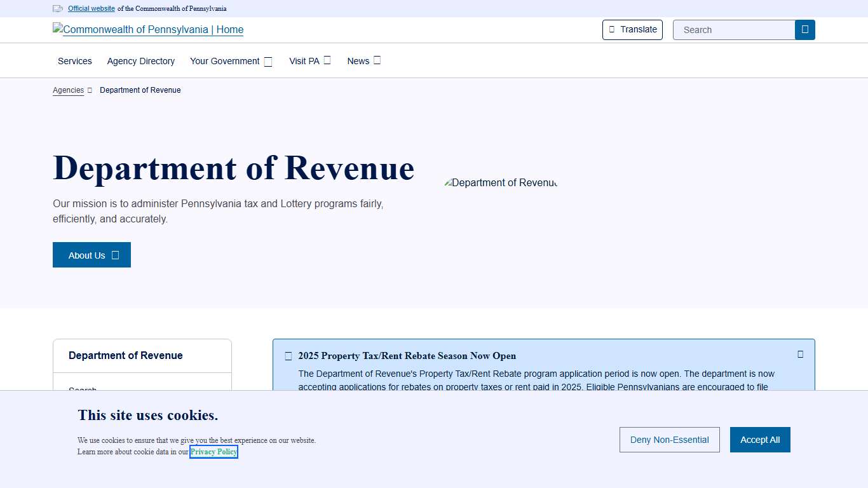This screenshot has height=488, width=868.
Task: Open the Services menu item
Action: click(x=74, y=61)
